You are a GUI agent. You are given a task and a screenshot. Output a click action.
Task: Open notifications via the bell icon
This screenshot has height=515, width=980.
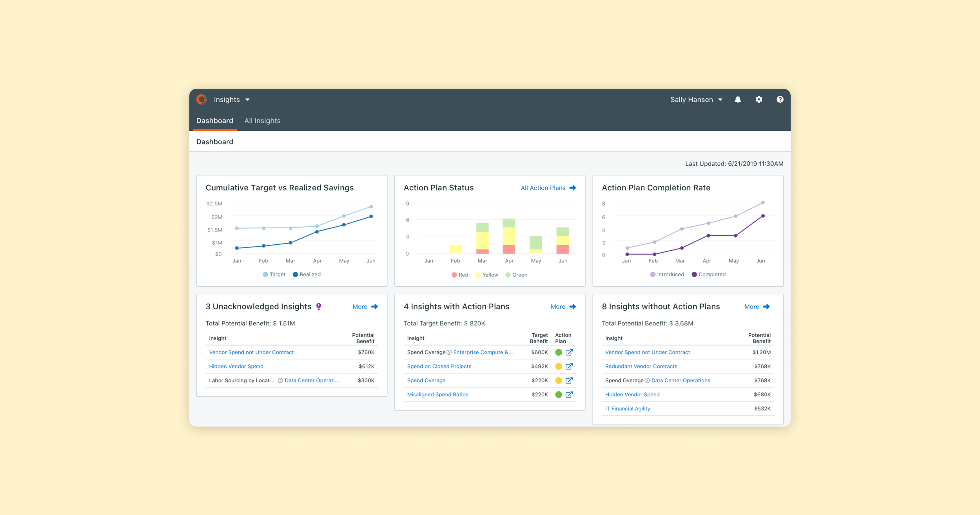(738, 99)
